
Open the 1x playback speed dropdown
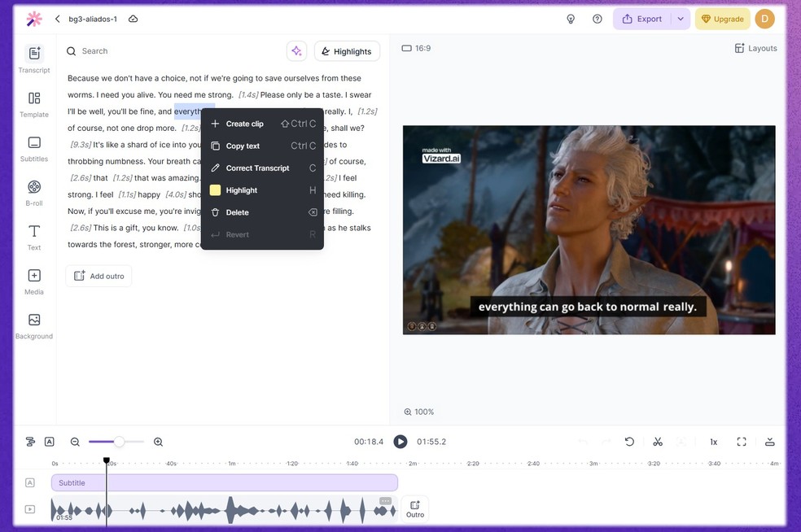tap(714, 443)
